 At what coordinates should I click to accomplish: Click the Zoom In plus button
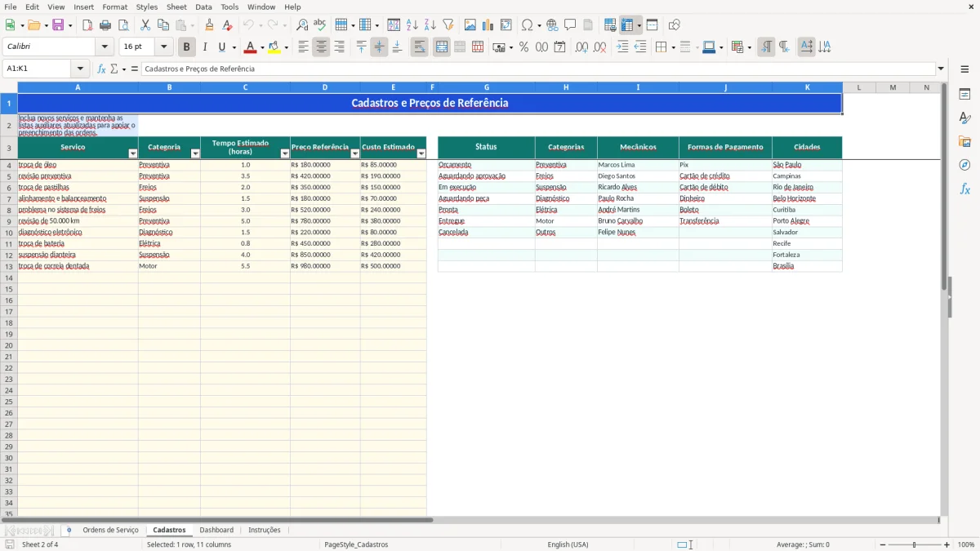(x=947, y=544)
